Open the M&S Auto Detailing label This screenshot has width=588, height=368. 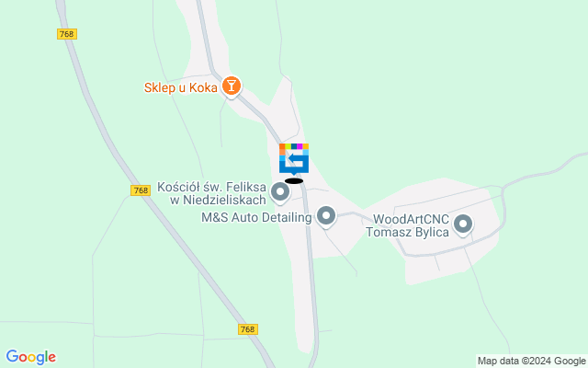pos(256,217)
